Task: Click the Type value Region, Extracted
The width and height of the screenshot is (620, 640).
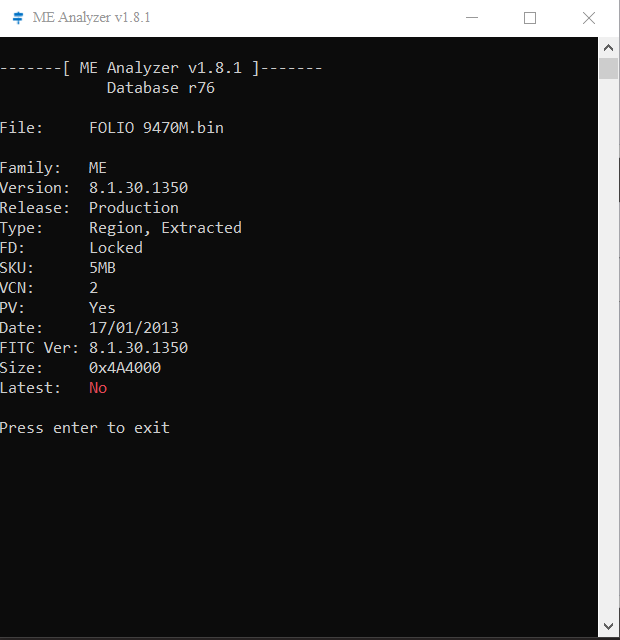Action: pos(165,228)
